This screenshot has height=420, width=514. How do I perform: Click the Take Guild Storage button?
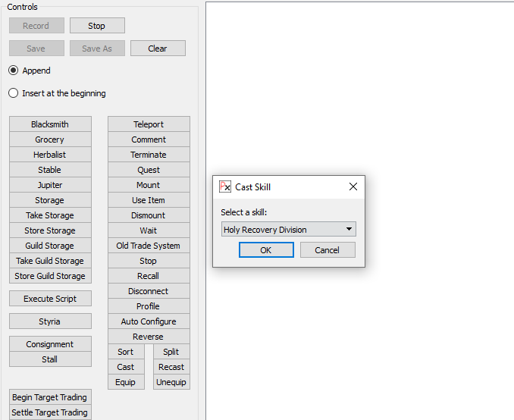50,261
